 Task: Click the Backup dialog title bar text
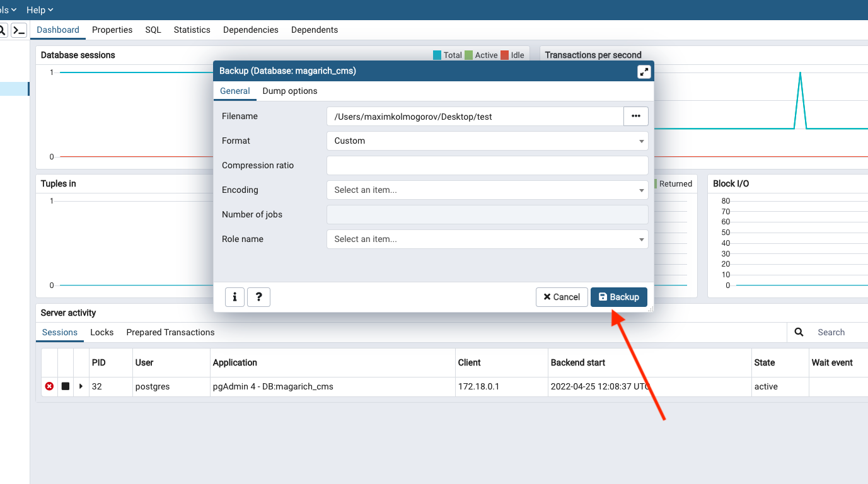287,71
